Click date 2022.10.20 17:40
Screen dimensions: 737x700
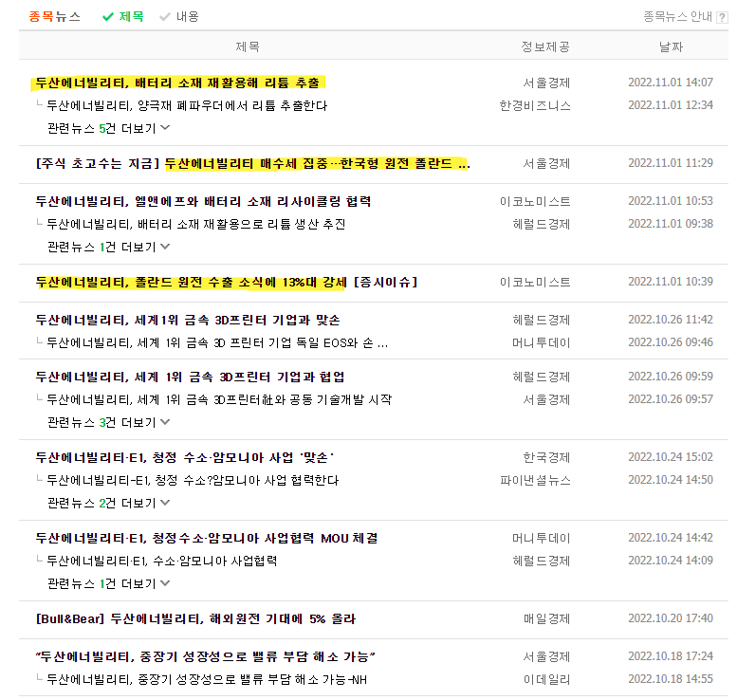pos(671,618)
